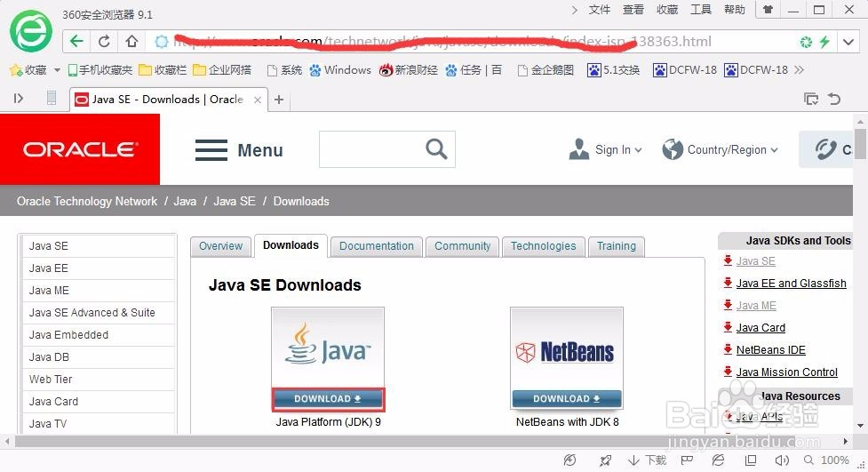Click the NetBeans logo thumbnail
The width and height of the screenshot is (868, 472).
(566, 349)
